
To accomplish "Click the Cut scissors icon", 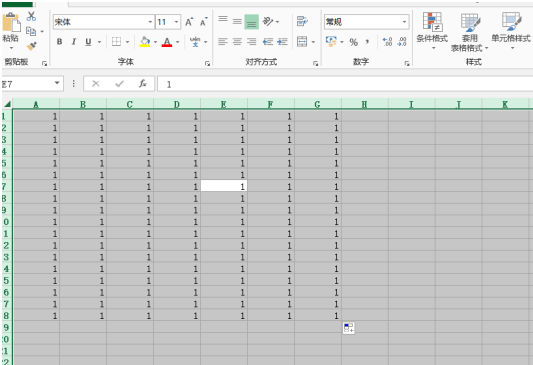I will 31,16.
